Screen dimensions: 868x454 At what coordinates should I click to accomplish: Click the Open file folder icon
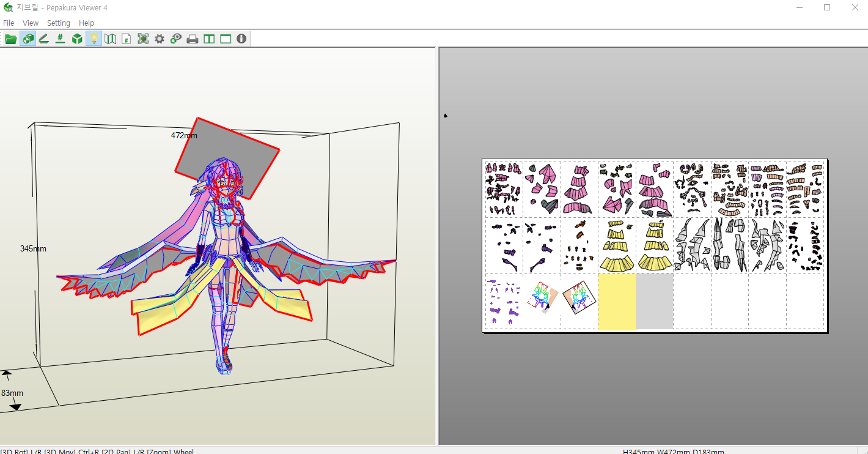11,39
